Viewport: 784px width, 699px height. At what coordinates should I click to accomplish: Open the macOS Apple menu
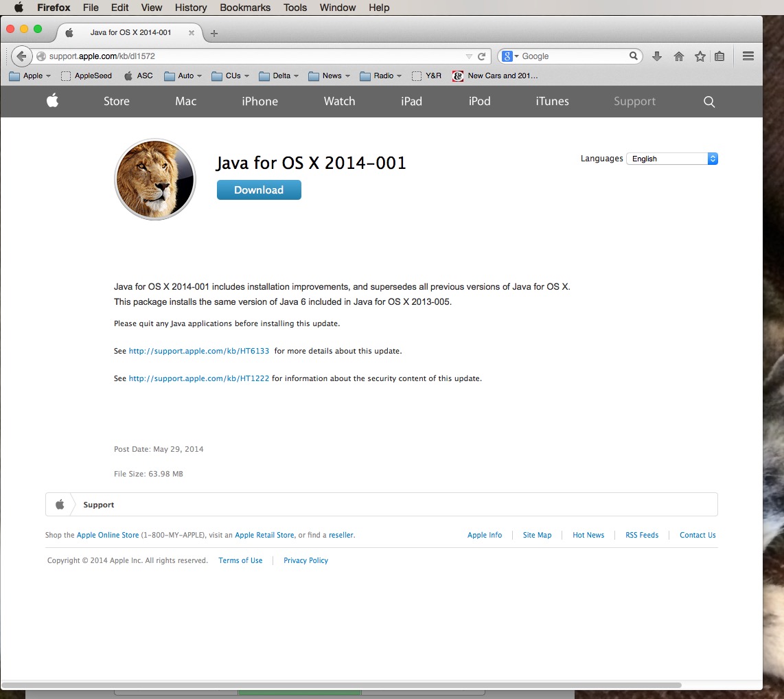(x=19, y=8)
